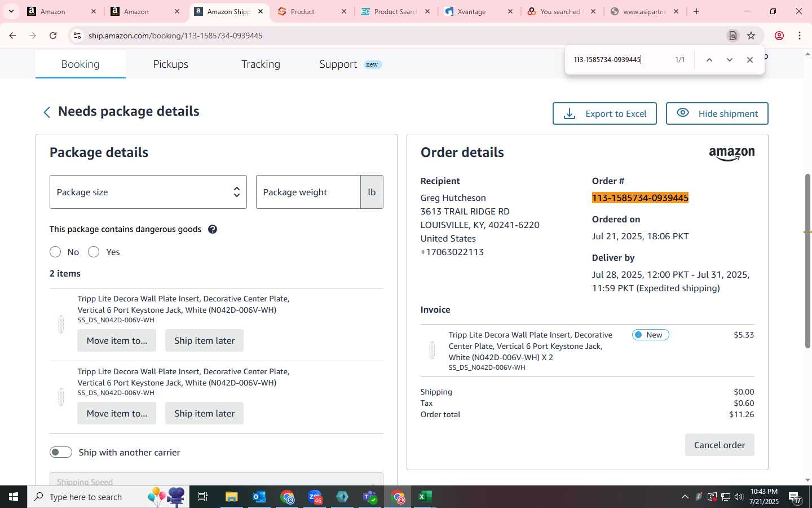Open site information icon in address bar
Viewport: 812px width, 508px height.
(77, 36)
